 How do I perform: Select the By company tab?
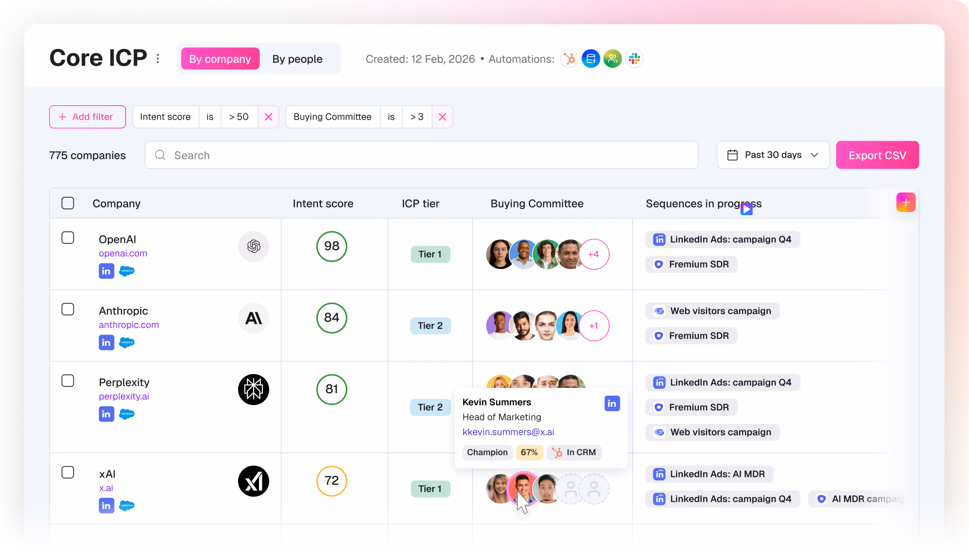pos(220,59)
